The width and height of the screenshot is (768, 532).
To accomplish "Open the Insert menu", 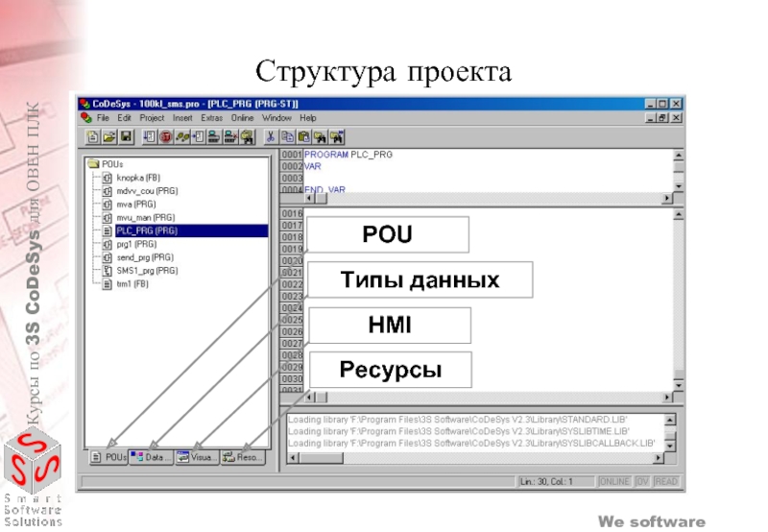I will [182, 118].
